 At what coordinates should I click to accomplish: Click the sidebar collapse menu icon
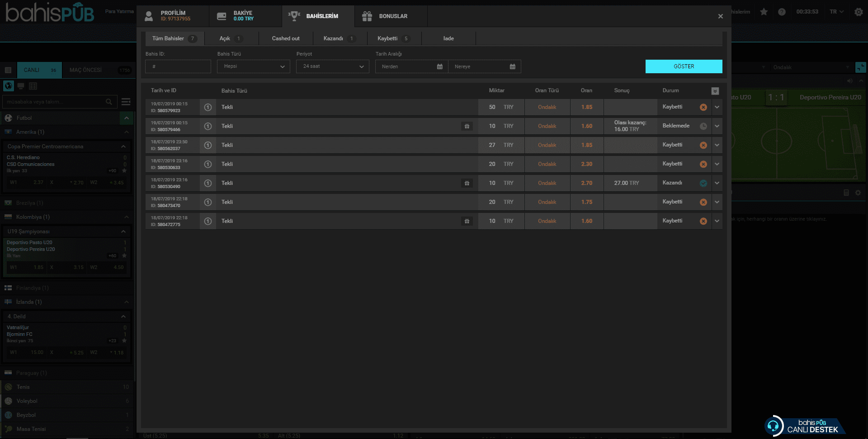[x=8, y=70]
